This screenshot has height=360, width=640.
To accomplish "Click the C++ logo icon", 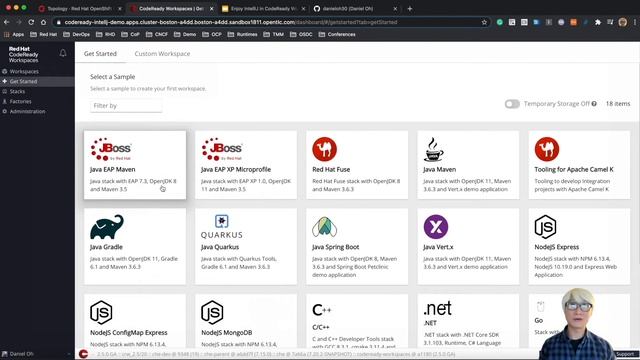I will pyautogui.click(x=322, y=310).
